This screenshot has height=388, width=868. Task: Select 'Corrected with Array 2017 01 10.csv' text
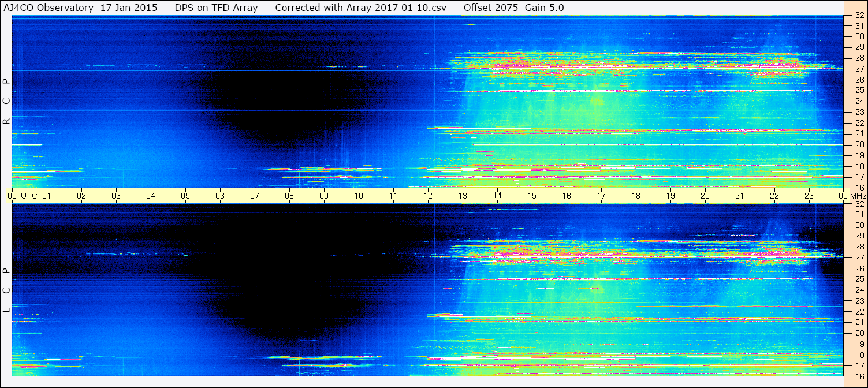[361, 8]
